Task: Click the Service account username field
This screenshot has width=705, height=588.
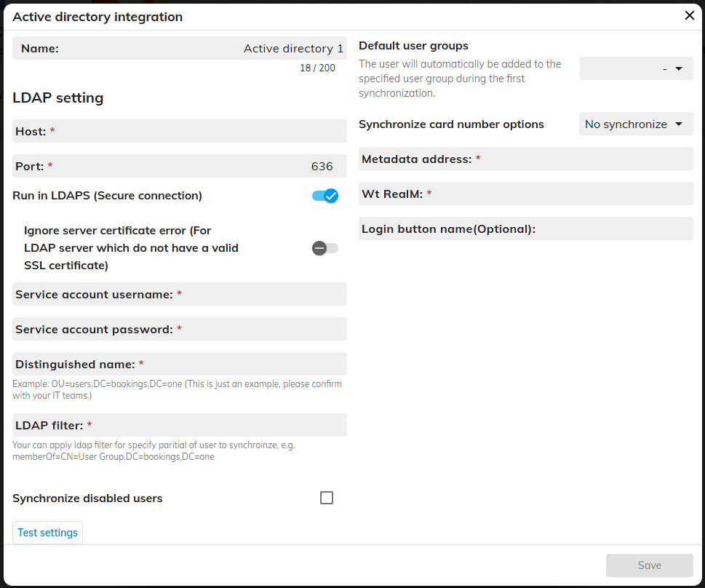Action: click(262, 294)
